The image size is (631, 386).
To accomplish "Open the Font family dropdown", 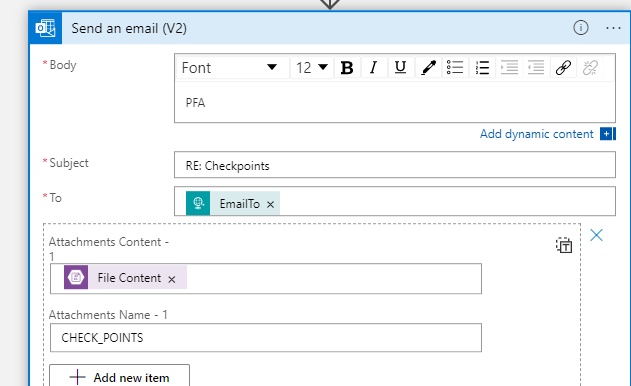I will tap(233, 67).
